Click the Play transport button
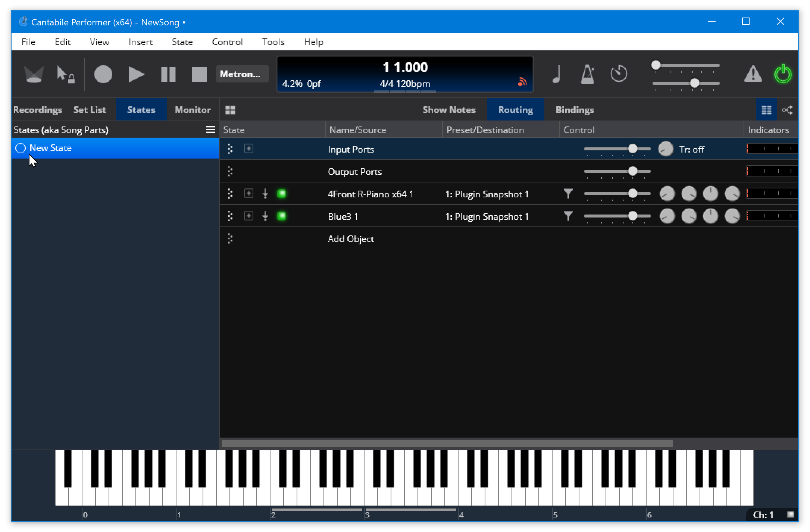 (136, 74)
